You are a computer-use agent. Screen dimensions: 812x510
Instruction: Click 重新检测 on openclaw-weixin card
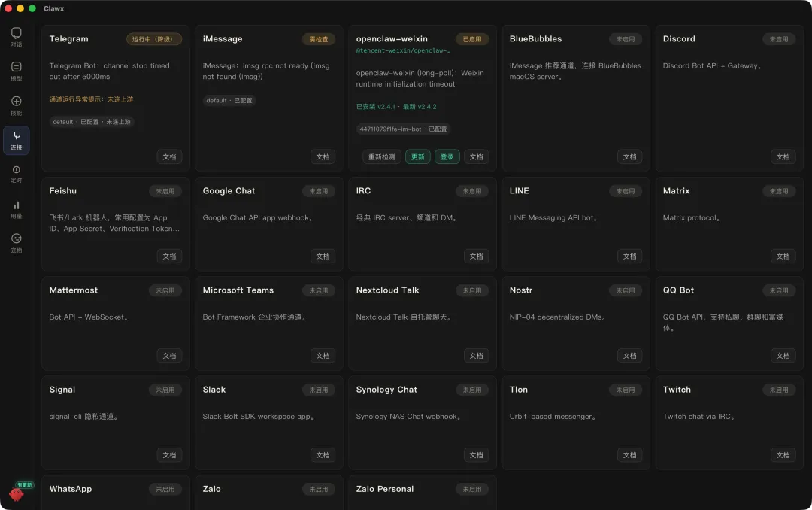[382, 157]
